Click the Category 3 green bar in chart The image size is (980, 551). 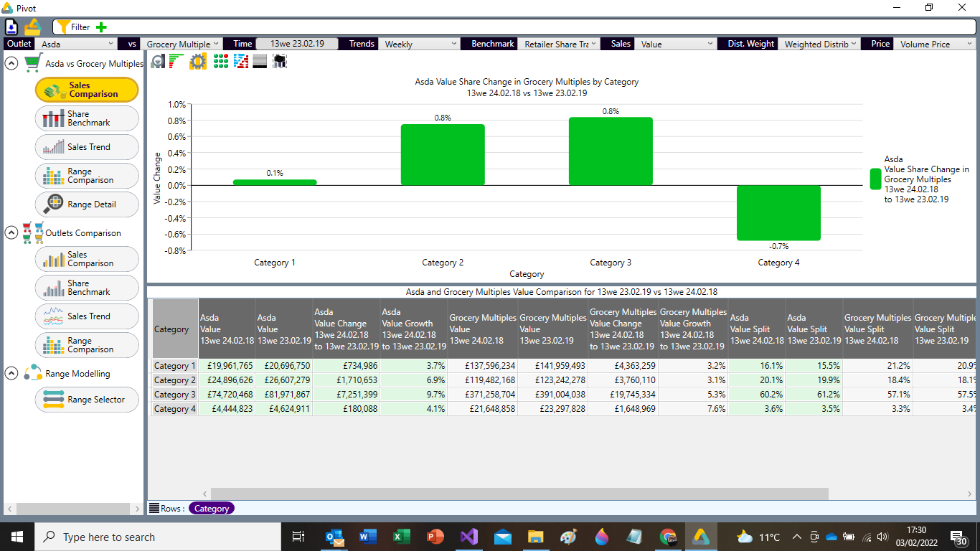click(611, 151)
